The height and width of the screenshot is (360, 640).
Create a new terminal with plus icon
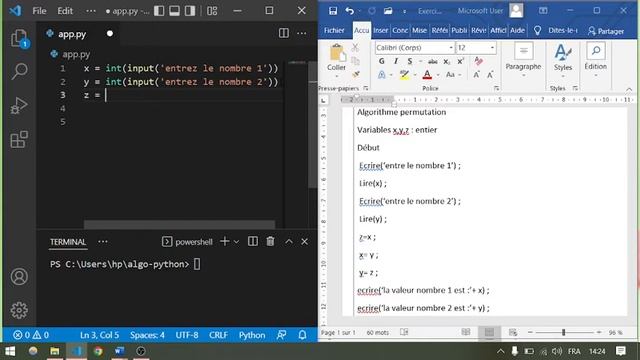click(x=224, y=241)
